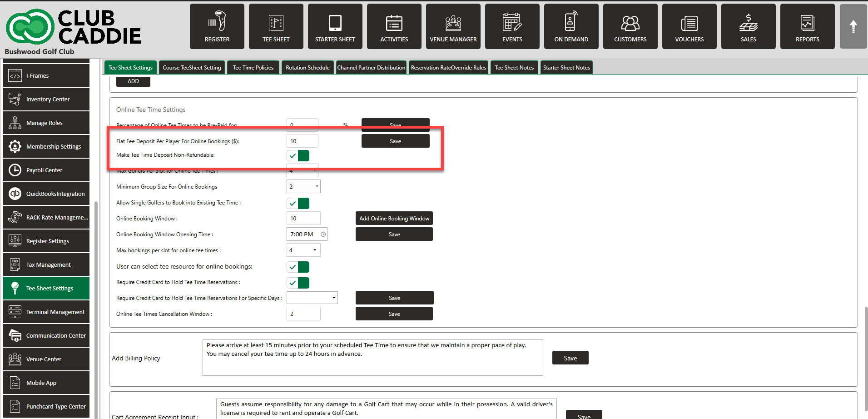The height and width of the screenshot is (419, 868).
Task: Open the Events module
Action: coord(512,26)
